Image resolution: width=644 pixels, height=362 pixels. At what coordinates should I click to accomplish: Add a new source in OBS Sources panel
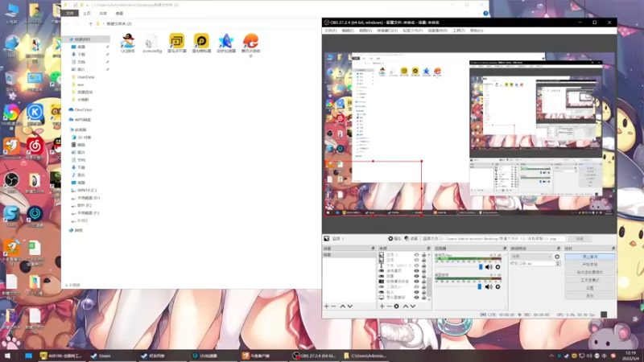pos(382,306)
